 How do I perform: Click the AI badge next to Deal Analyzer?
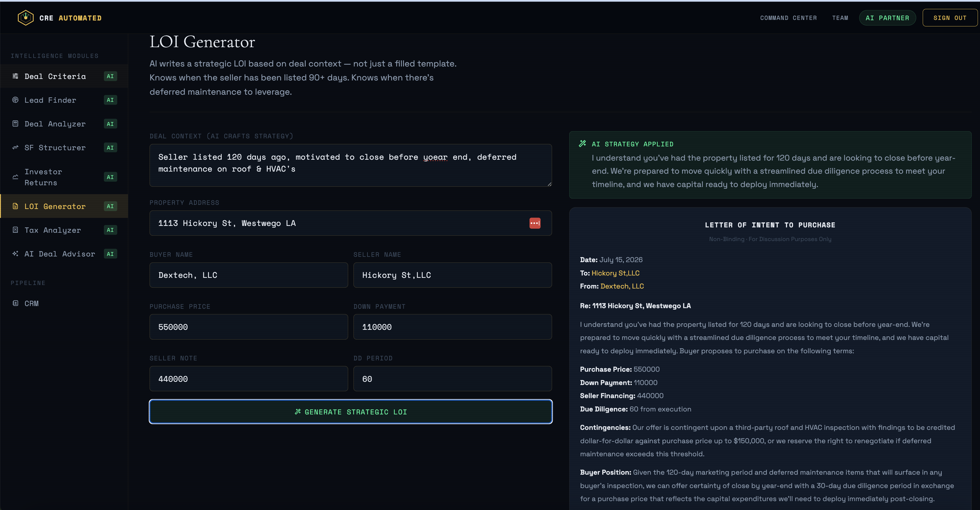click(110, 124)
